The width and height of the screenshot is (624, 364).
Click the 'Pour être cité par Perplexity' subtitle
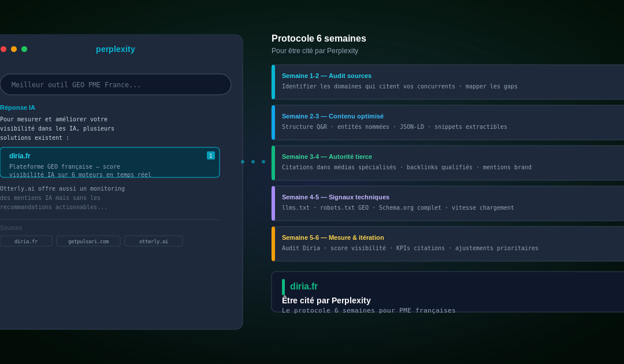pos(315,51)
